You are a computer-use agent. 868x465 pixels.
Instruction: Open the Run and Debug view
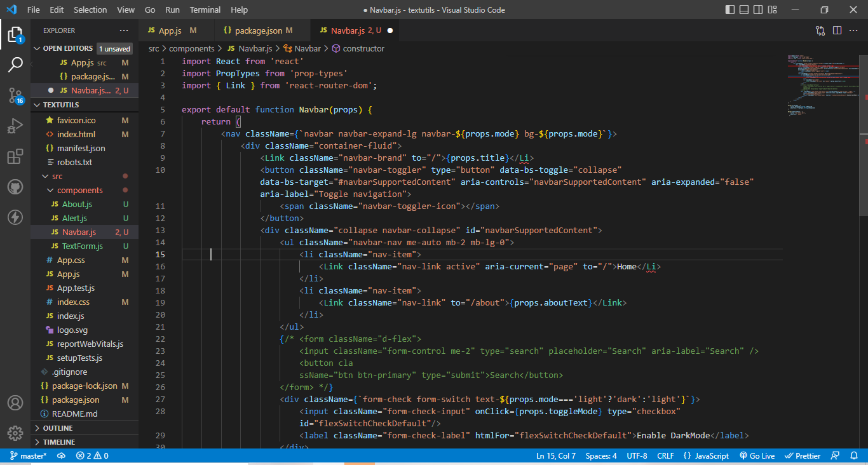click(x=15, y=126)
